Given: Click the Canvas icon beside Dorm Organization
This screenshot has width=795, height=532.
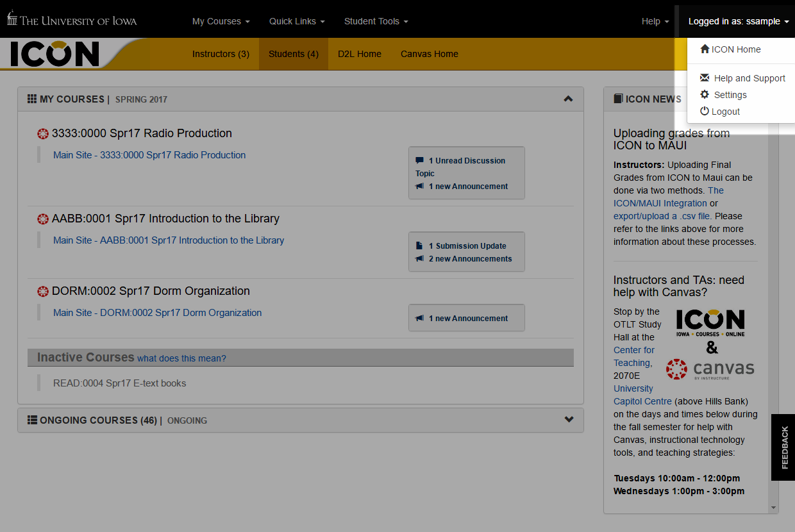Looking at the screenshot, I should click(x=43, y=292).
